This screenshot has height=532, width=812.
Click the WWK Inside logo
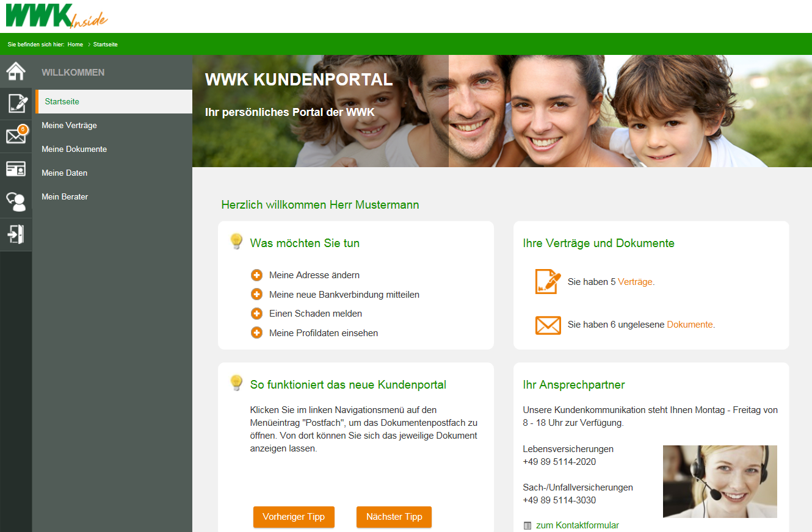[x=57, y=15]
